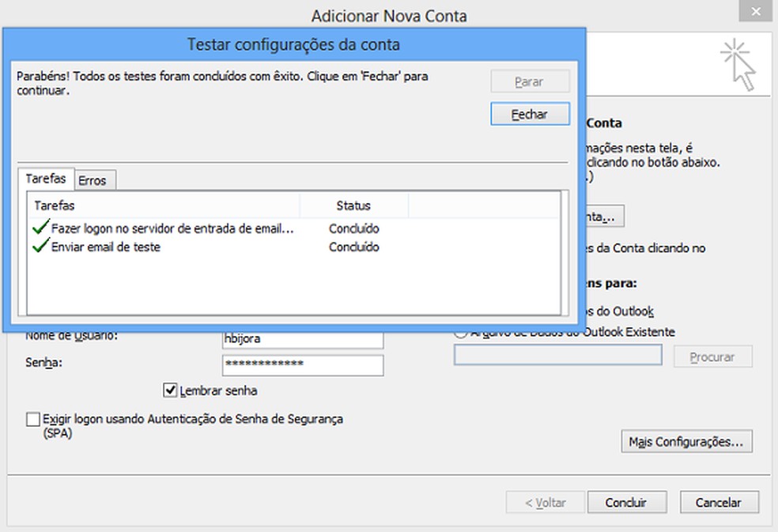Click the Outlook data file path field
Screen dimensions: 778x532
click(x=558, y=355)
